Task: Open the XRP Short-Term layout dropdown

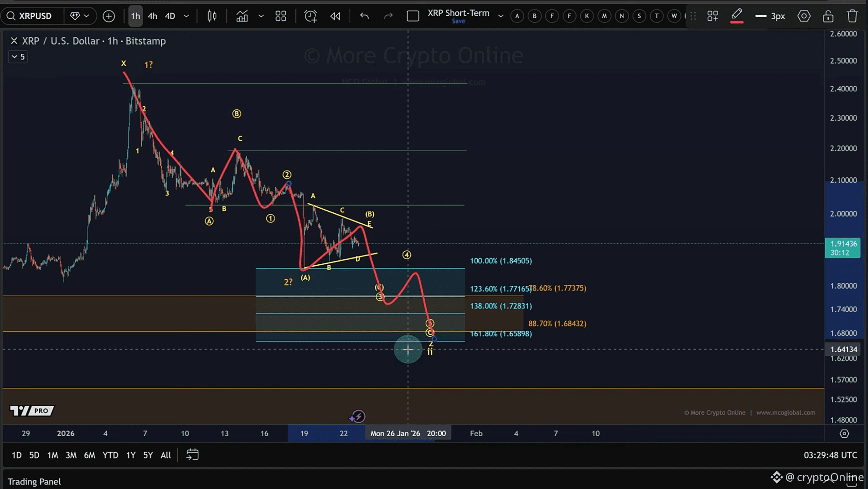Action: (x=500, y=16)
